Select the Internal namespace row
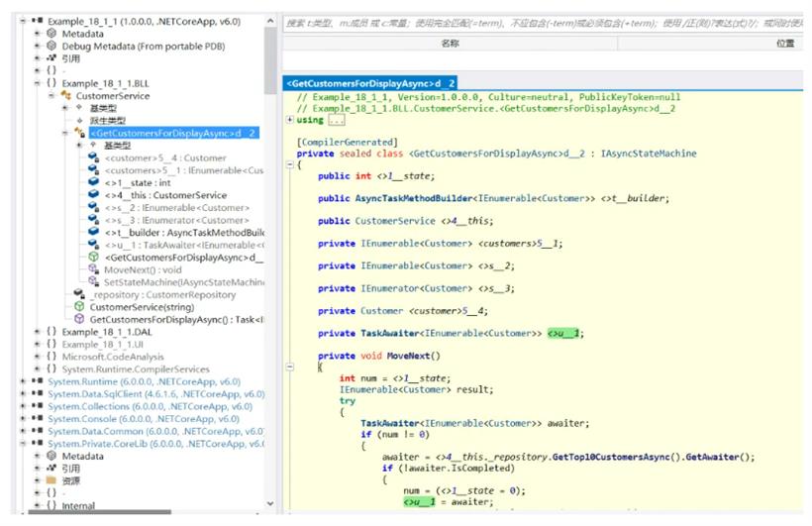Image resolution: width=812 pixels, height=526 pixels. [78, 505]
